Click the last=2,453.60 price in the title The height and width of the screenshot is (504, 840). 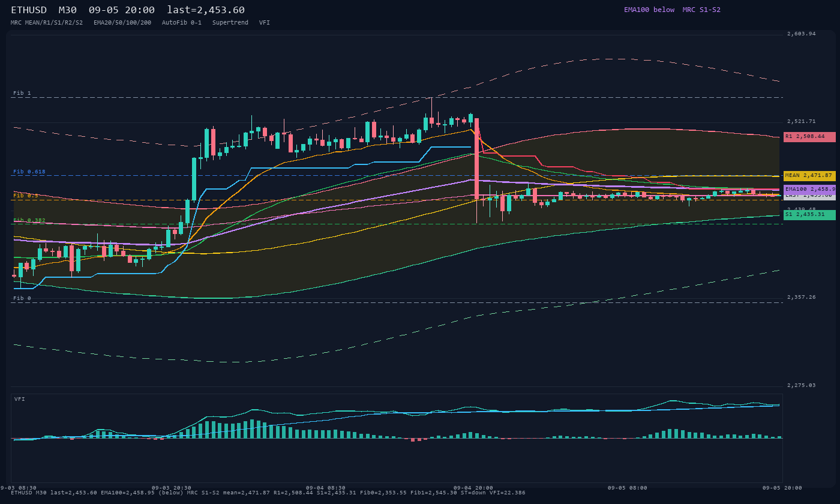(x=206, y=10)
